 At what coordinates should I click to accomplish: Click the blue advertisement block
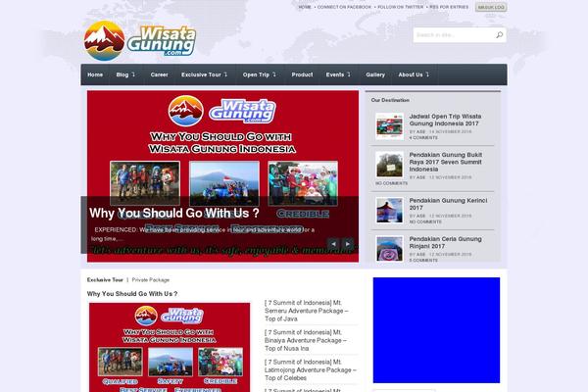pos(436,330)
